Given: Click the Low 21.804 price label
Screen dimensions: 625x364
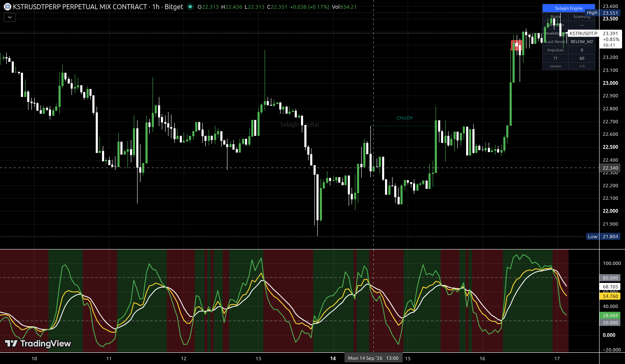Looking at the screenshot, I should pos(604,237).
